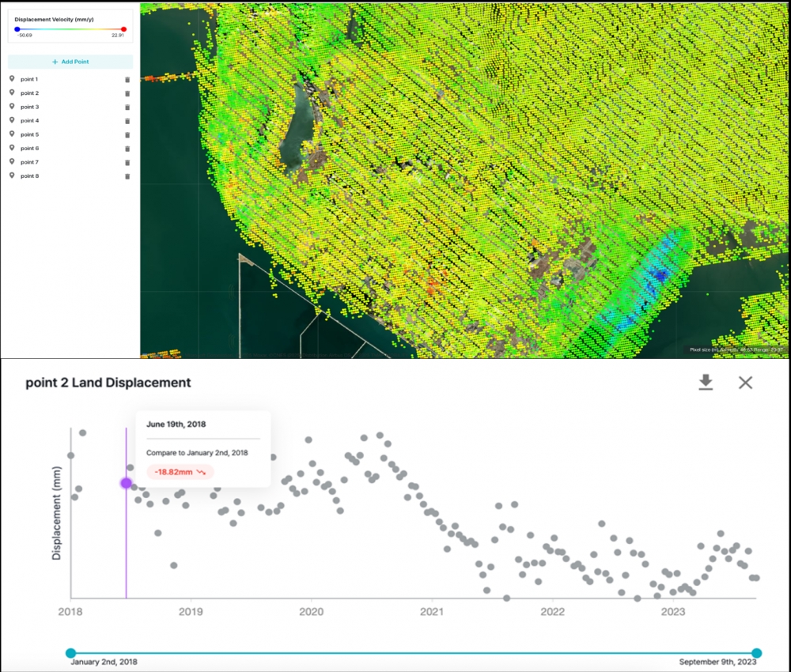This screenshot has height=672, width=791.
Task: Download the point 2 displacement chart
Action: click(x=706, y=383)
